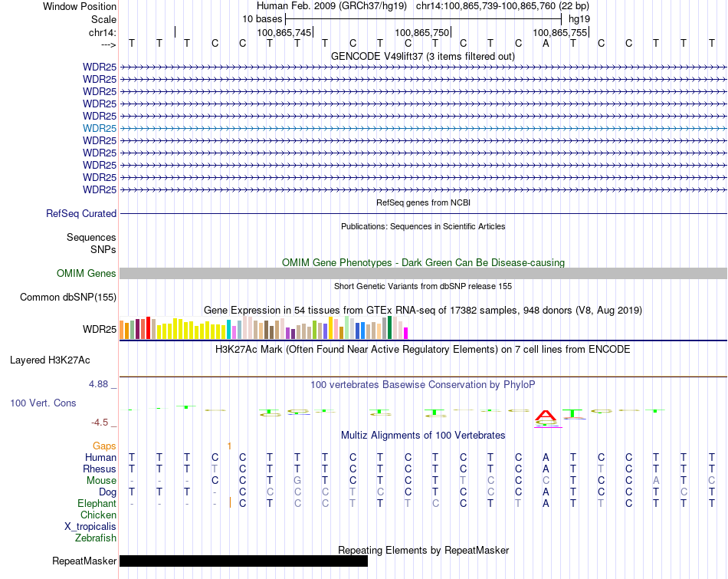Viewport: 728px width, 579px height.
Task: Click the "Chicken" alignment row label
Action: (x=98, y=515)
